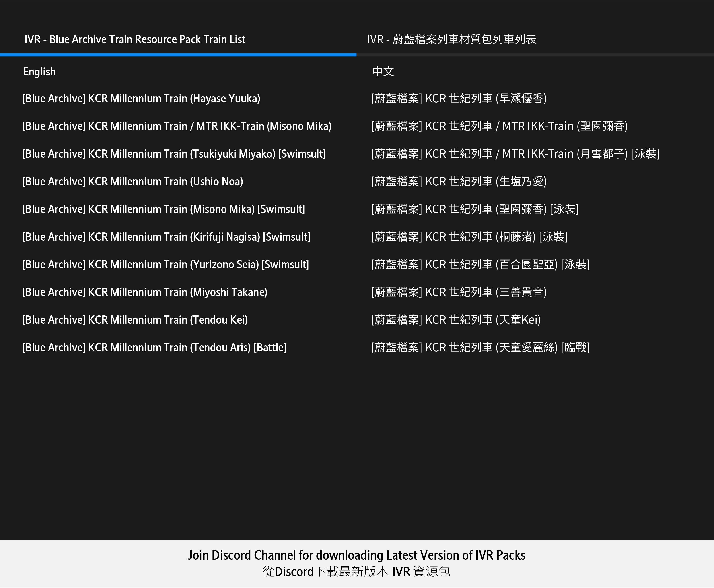The image size is (714, 588).
Task: Click the 從Discord下載最新版本 IVR 資源包 line
Action: [x=356, y=572]
